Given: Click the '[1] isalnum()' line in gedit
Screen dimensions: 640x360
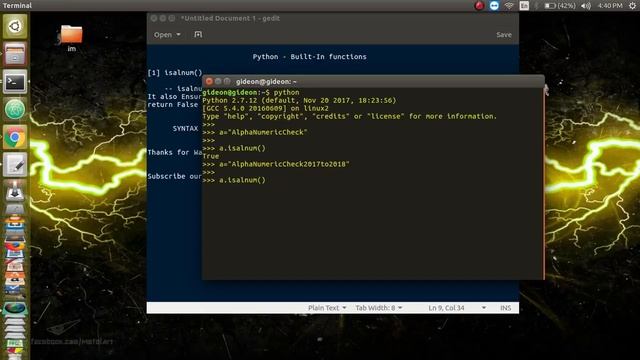Looking at the screenshot, I should click(175, 73).
